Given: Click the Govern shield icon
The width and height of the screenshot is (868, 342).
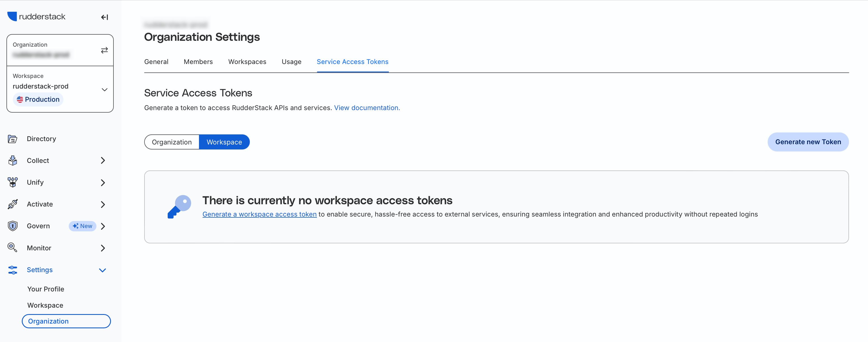Looking at the screenshot, I should (x=13, y=226).
